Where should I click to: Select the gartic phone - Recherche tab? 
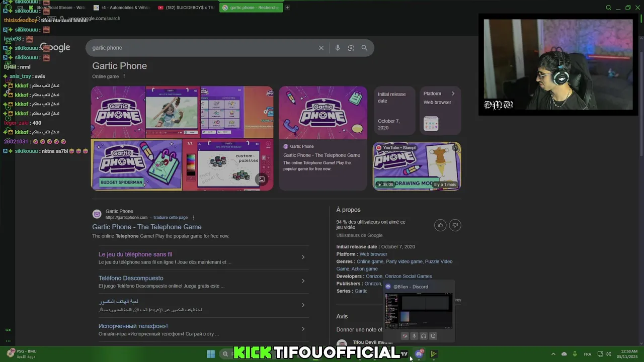coord(251,8)
